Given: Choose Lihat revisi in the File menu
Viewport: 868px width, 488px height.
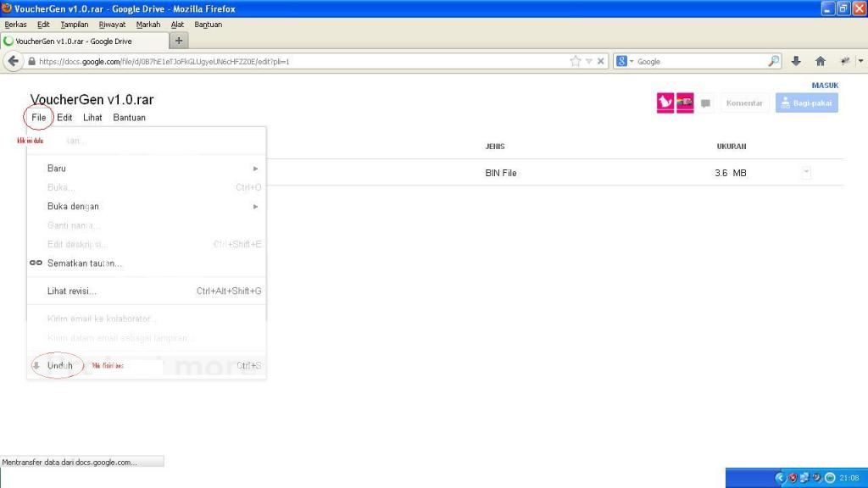Looking at the screenshot, I should pyautogui.click(x=72, y=291).
